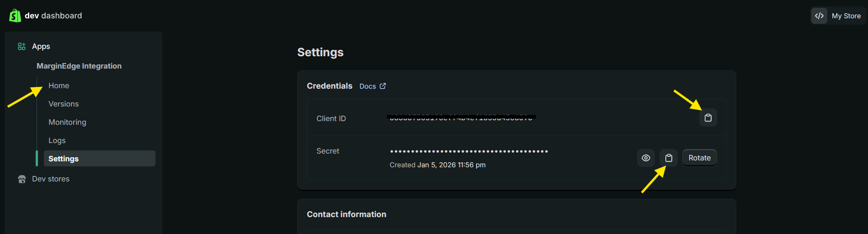This screenshot has height=234, width=868.
Task: Open Dev stores in sidebar
Action: [51, 179]
